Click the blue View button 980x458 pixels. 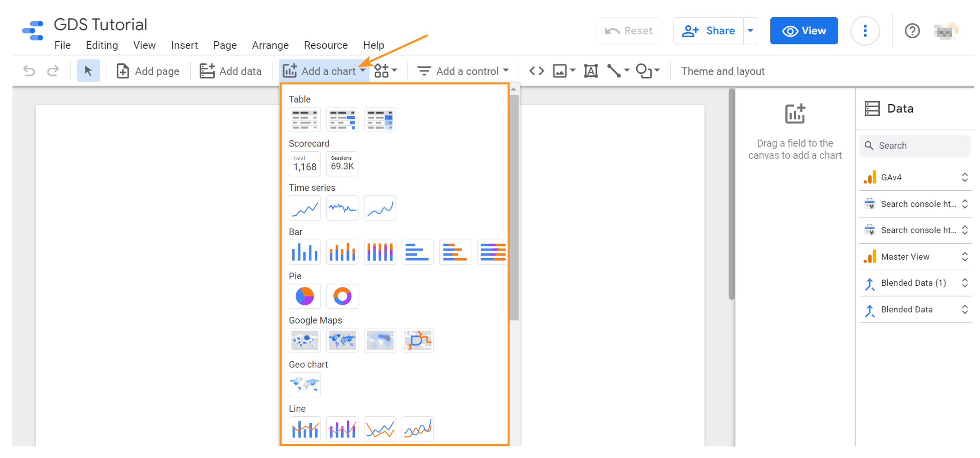click(x=804, y=31)
